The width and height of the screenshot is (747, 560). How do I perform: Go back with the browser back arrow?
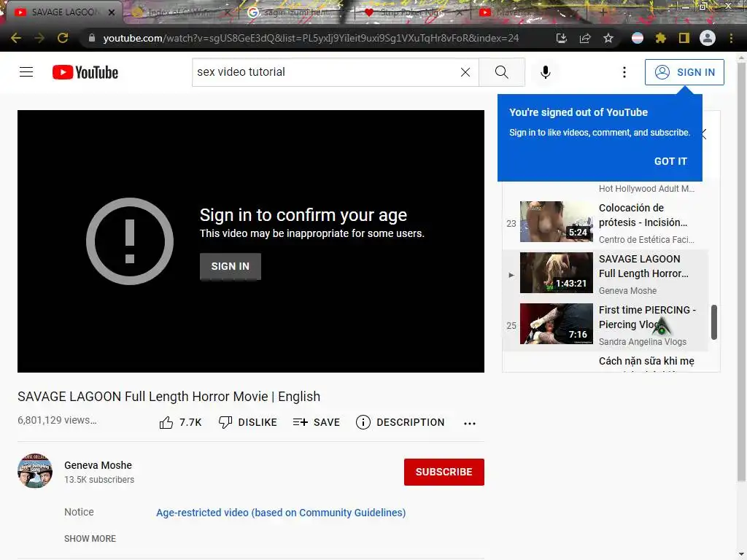pos(16,38)
